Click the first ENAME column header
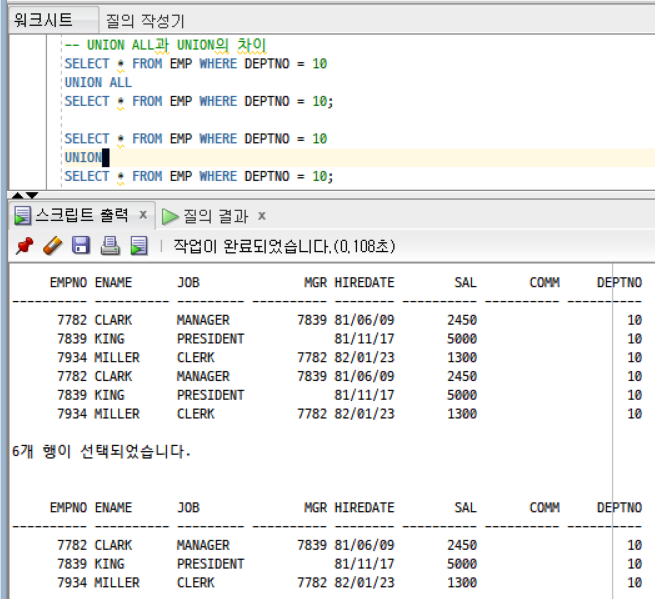This screenshot has width=655, height=599. (113, 282)
